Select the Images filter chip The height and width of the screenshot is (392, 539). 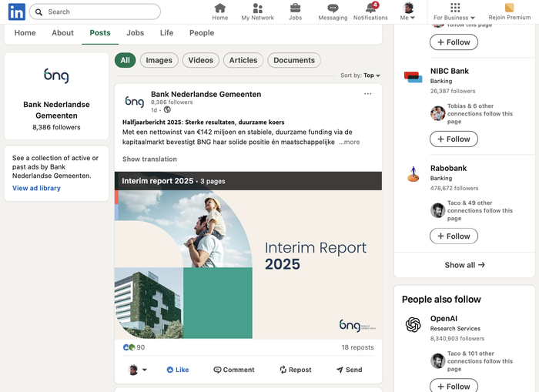click(159, 60)
